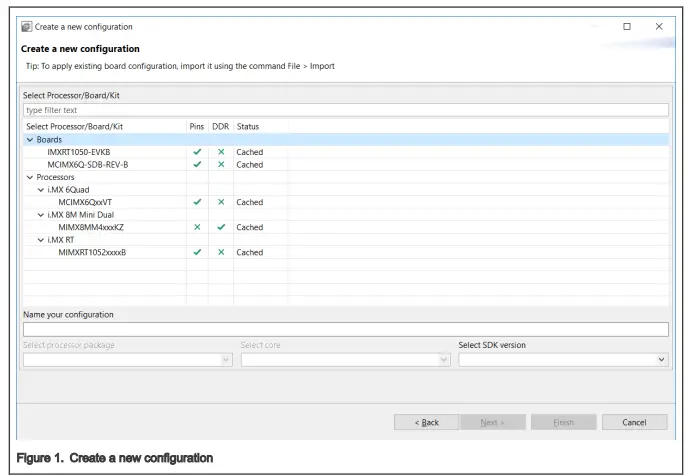This screenshot has width=687, height=476.
Task: Focus the type filter text field
Action: click(x=346, y=110)
